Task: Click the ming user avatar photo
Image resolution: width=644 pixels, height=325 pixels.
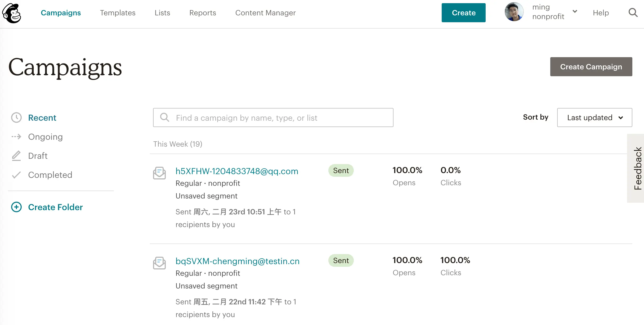Action: click(x=514, y=12)
